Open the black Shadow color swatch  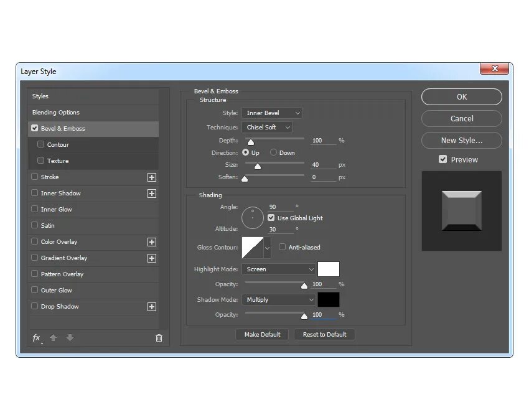[329, 299]
